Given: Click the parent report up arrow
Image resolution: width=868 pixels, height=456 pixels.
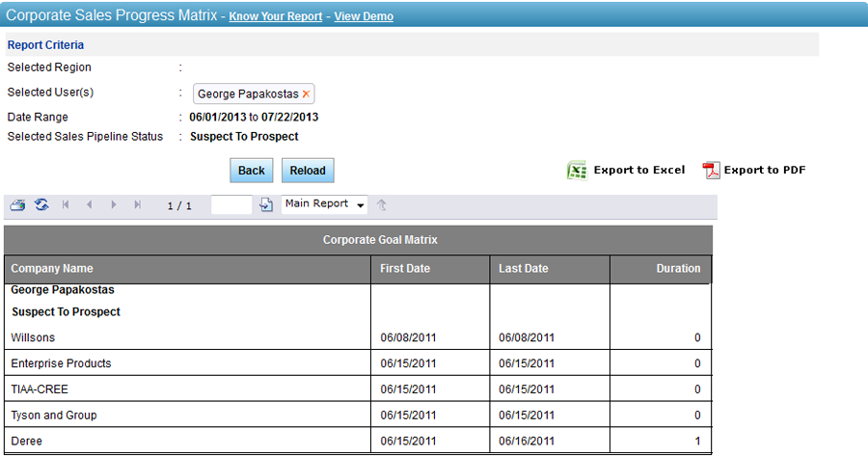Looking at the screenshot, I should pos(382,204).
